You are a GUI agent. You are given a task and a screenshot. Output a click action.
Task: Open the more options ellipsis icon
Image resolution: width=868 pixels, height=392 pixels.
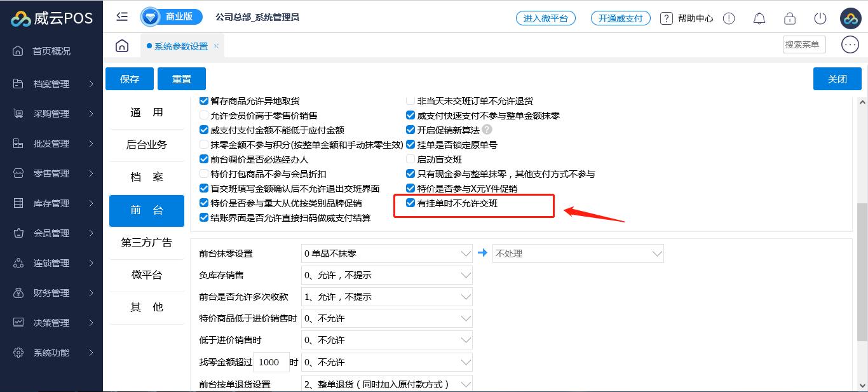tap(850, 44)
